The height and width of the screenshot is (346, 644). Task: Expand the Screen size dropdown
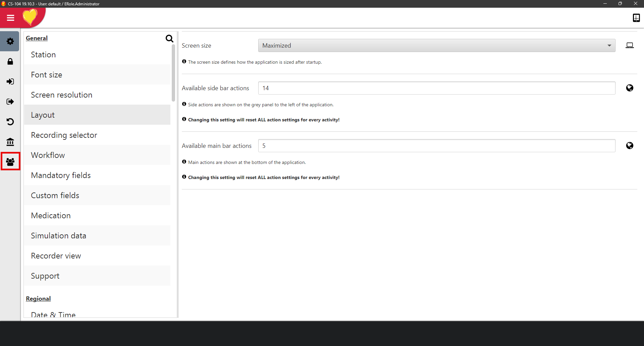coord(436,46)
